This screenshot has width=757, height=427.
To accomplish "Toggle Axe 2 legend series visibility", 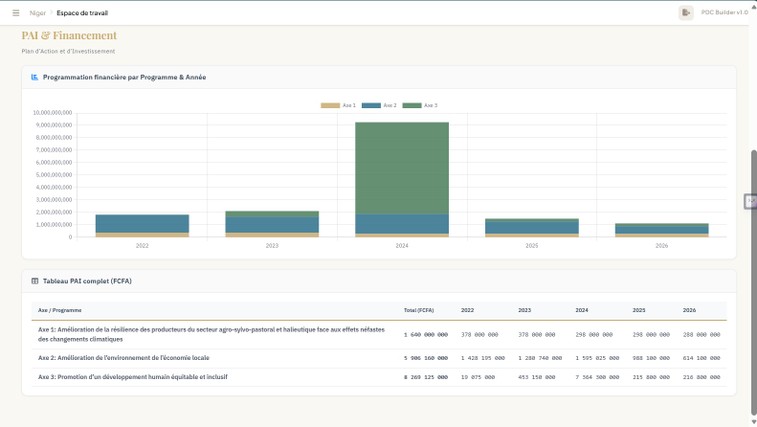I will [x=379, y=105].
